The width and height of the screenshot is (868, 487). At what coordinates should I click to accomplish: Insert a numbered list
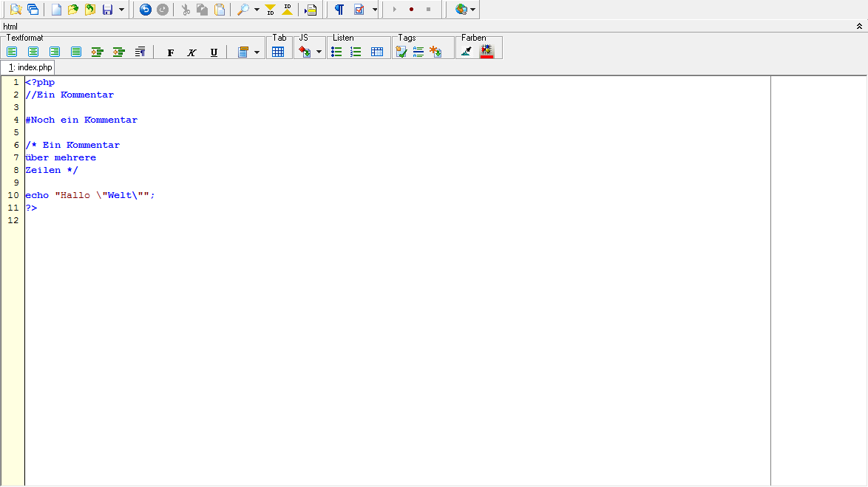(x=356, y=52)
